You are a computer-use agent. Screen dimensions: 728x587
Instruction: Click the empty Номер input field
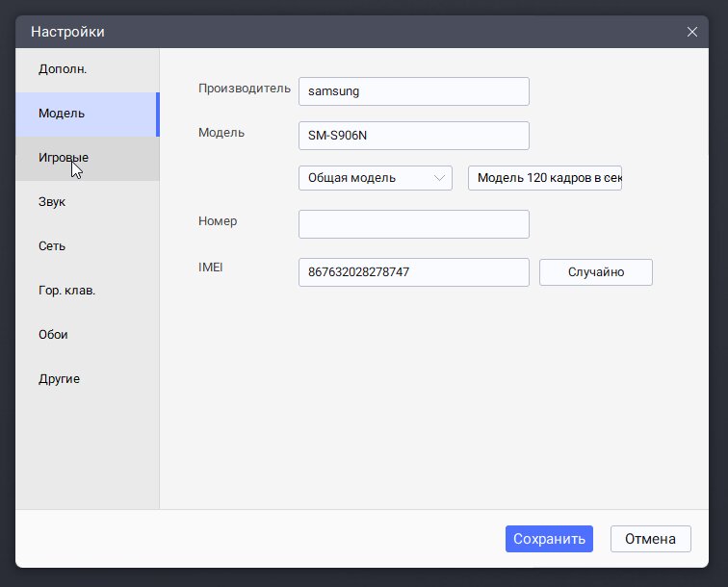[414, 224]
